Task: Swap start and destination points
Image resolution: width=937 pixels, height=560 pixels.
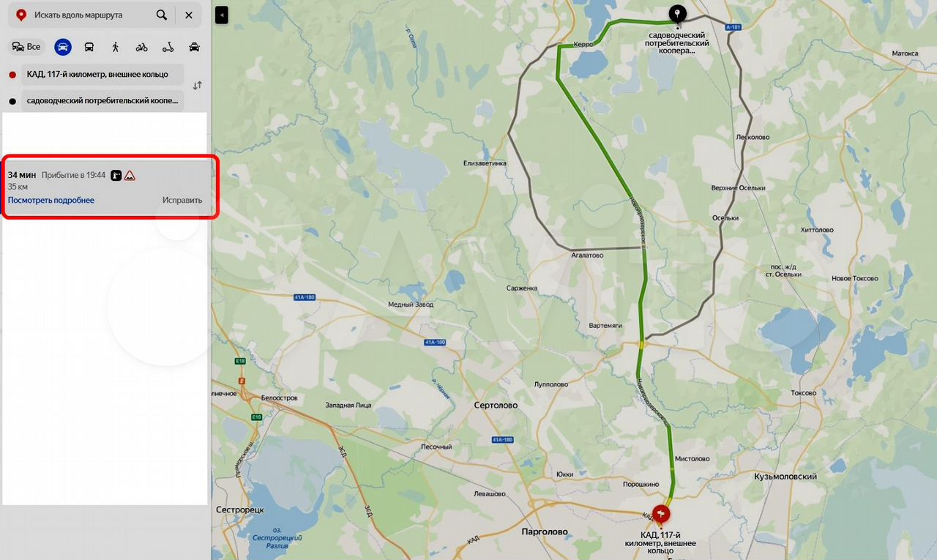Action: (197, 86)
